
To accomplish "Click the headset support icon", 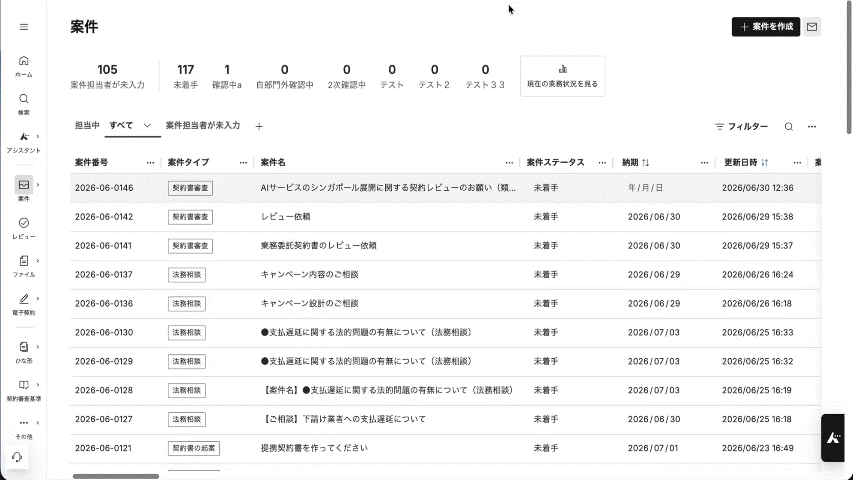I will (17, 457).
